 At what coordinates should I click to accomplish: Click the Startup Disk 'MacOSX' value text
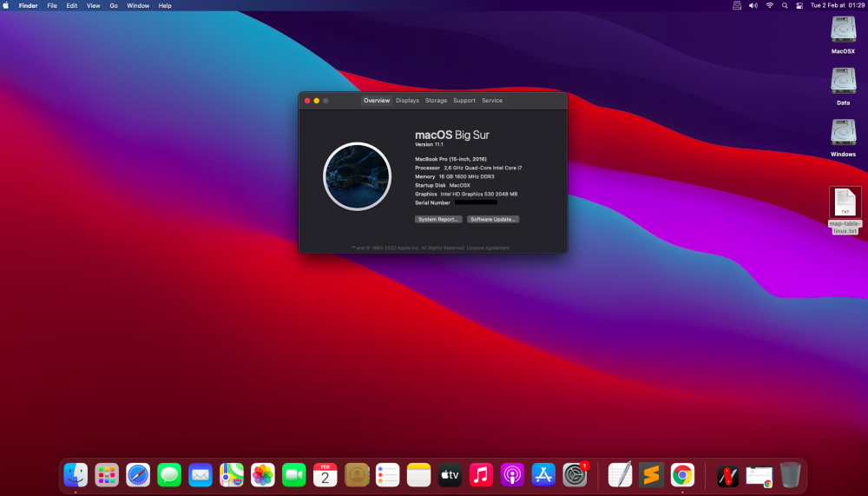[459, 186]
